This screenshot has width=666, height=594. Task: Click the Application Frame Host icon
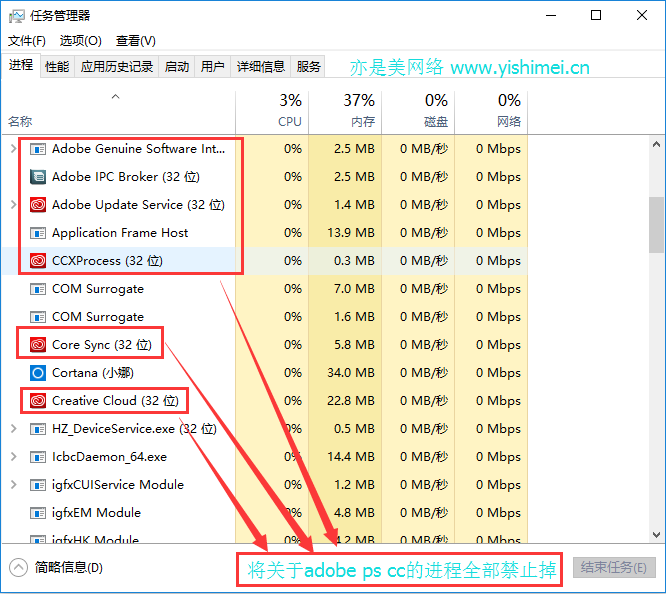(x=38, y=233)
